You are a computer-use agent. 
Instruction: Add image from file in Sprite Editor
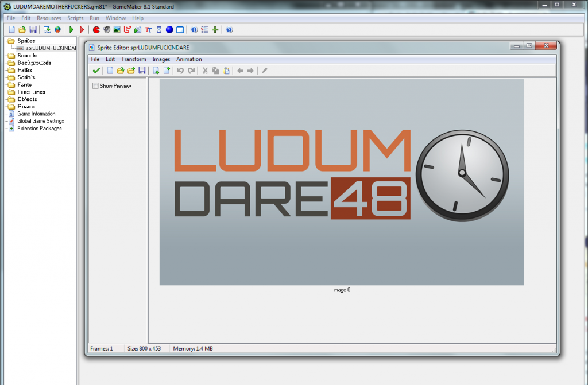[131, 71]
